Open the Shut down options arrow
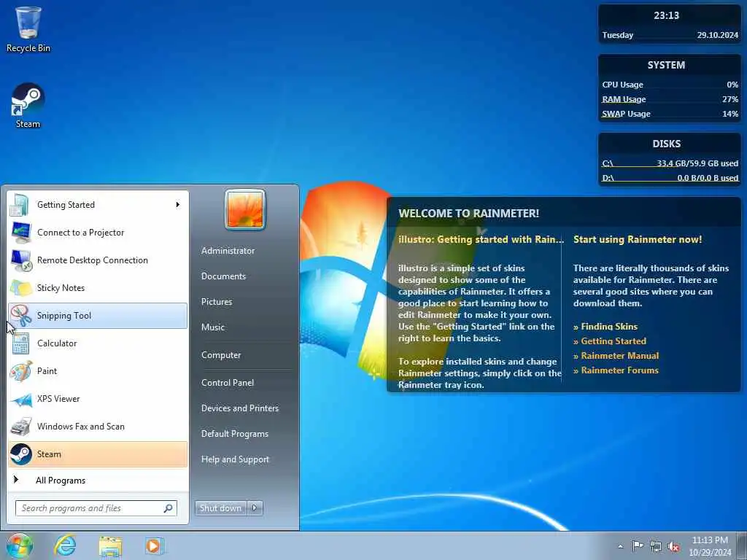The height and width of the screenshot is (560, 747). click(255, 508)
